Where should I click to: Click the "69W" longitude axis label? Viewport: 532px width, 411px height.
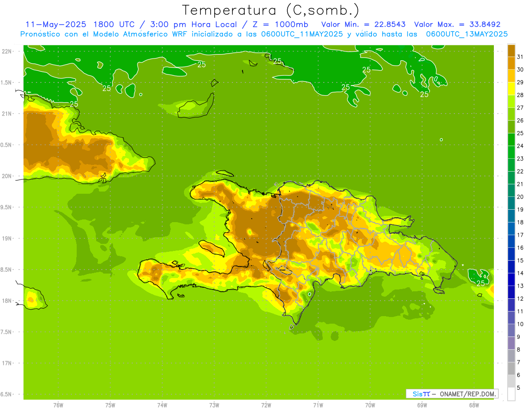coord(422,405)
